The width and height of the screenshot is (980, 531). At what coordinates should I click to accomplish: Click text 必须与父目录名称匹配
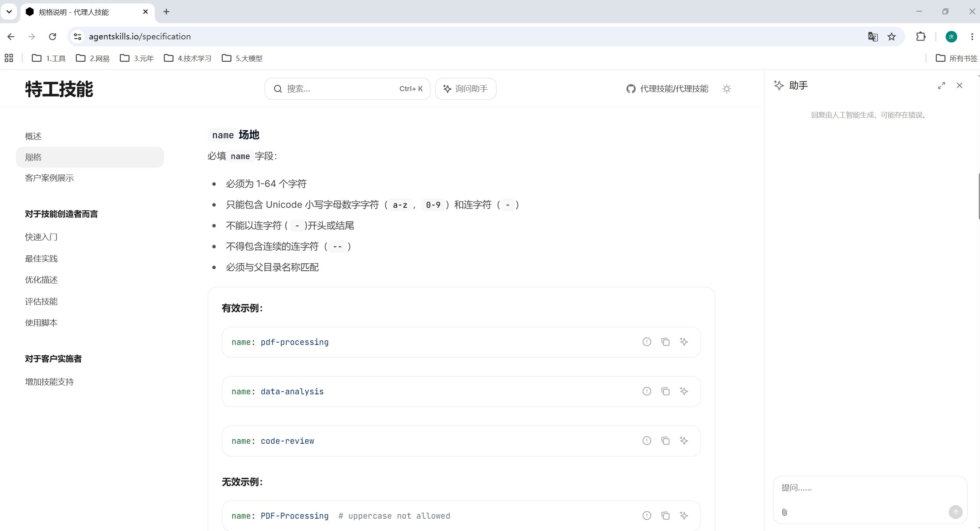(x=272, y=267)
